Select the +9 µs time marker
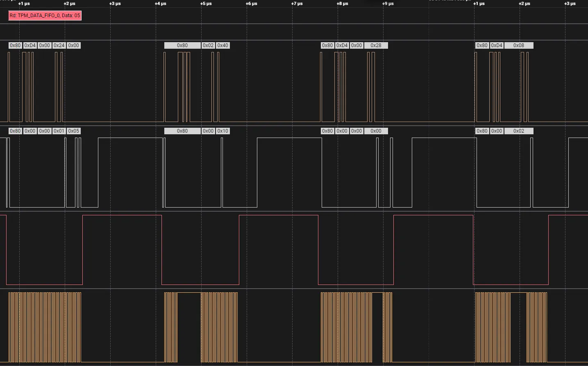 point(388,4)
